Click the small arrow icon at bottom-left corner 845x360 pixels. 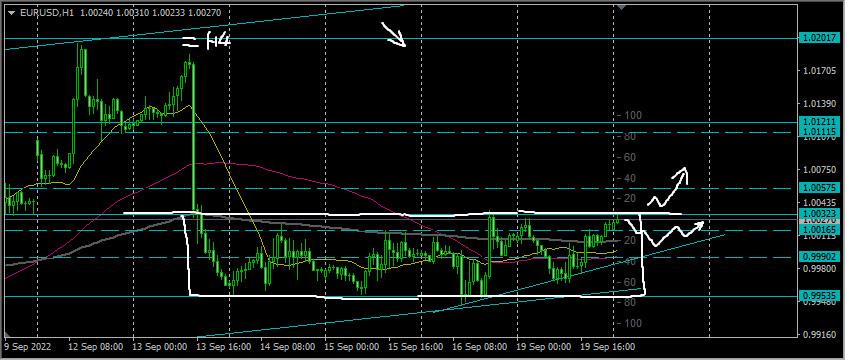coord(6,334)
